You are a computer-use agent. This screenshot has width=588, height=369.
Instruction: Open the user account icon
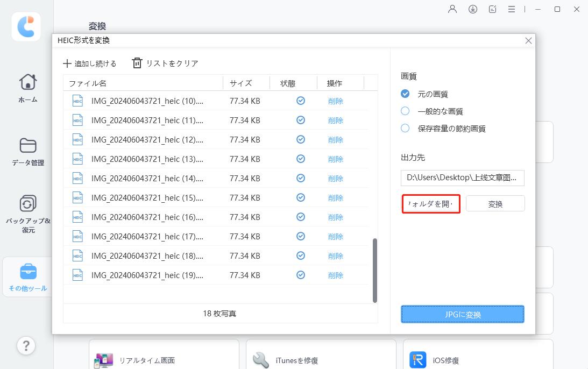(x=452, y=9)
